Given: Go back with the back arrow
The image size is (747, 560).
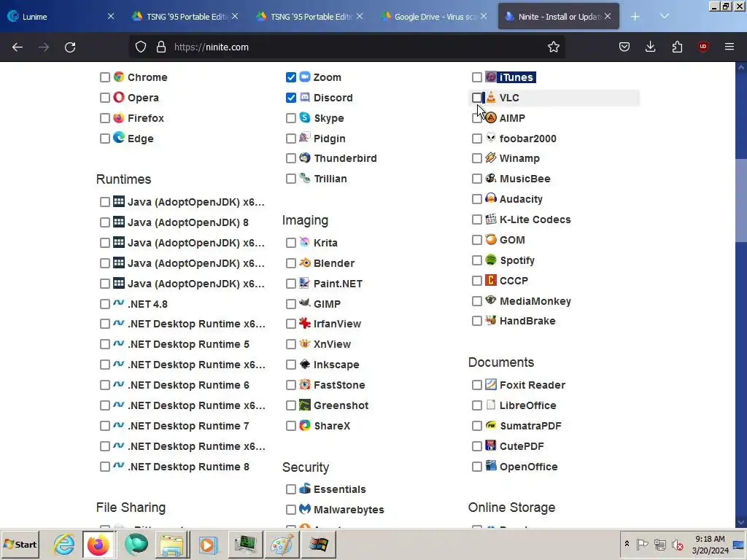Looking at the screenshot, I should [x=18, y=47].
